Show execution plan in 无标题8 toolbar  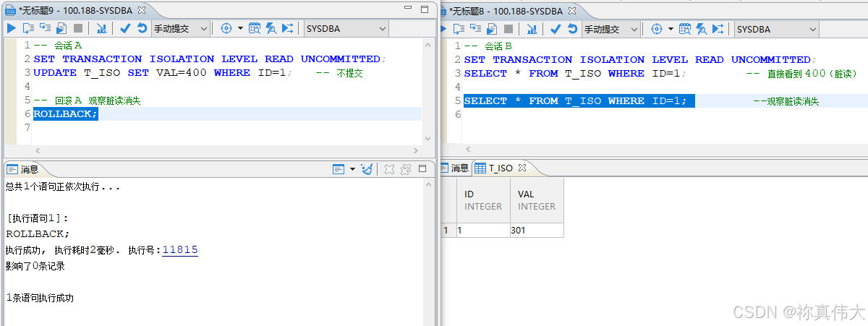[x=532, y=29]
